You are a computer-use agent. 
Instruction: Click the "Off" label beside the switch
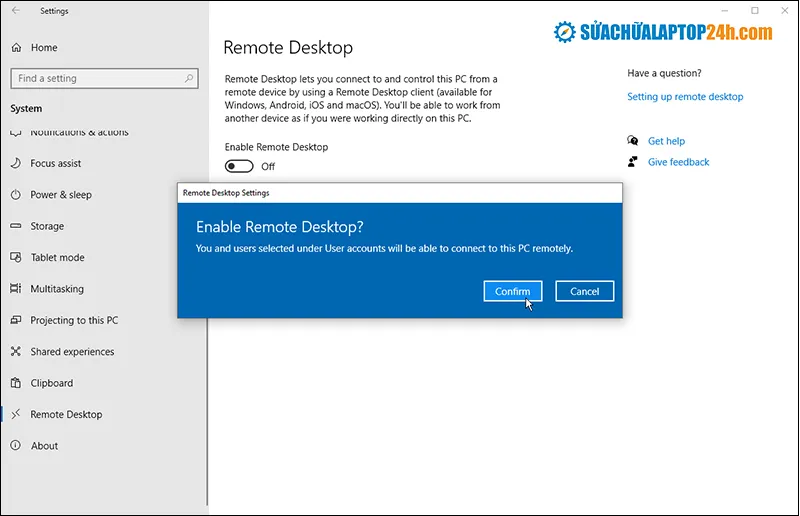click(268, 166)
